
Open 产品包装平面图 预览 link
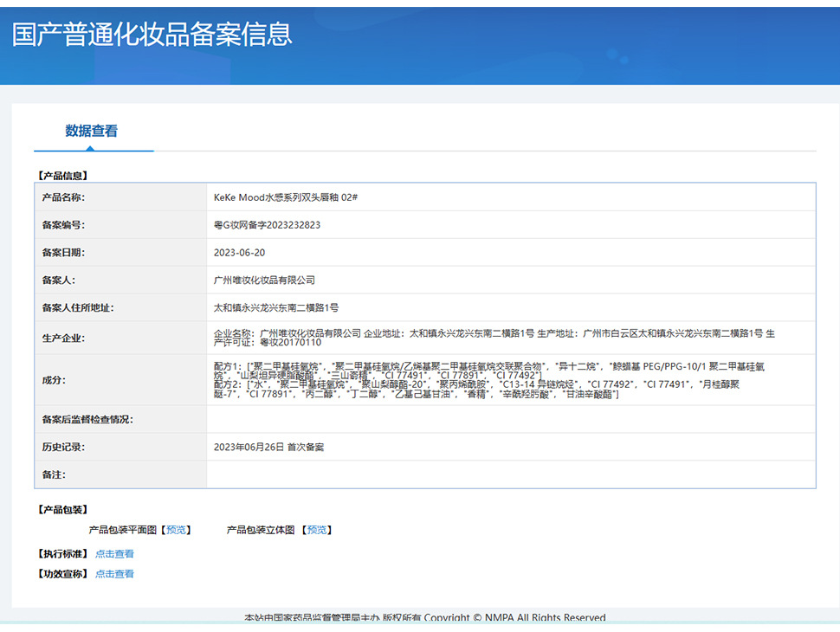coord(177,530)
